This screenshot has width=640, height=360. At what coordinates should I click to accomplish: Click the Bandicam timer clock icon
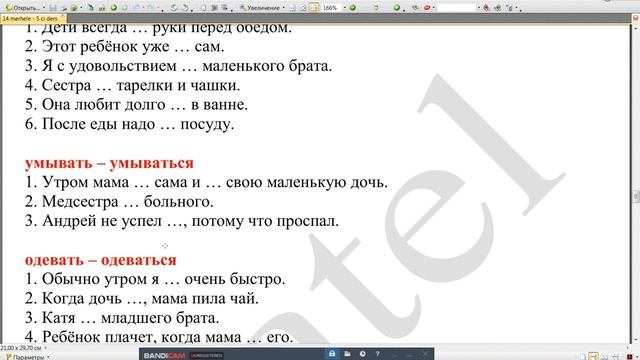point(362,353)
